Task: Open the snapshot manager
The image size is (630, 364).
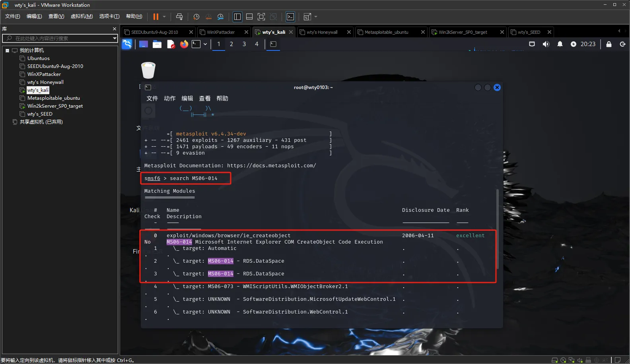Action: click(221, 17)
